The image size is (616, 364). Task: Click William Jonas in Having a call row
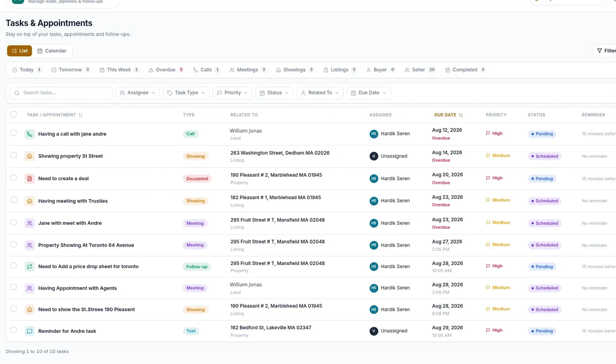(x=246, y=131)
